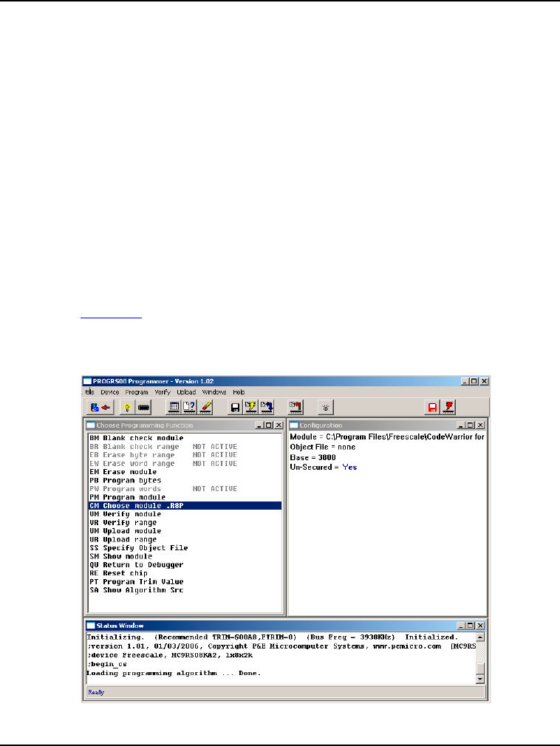Click 'Base = 3800' in Configuration
Image resolution: width=560 pixels, height=746 pixels.
coord(313,458)
